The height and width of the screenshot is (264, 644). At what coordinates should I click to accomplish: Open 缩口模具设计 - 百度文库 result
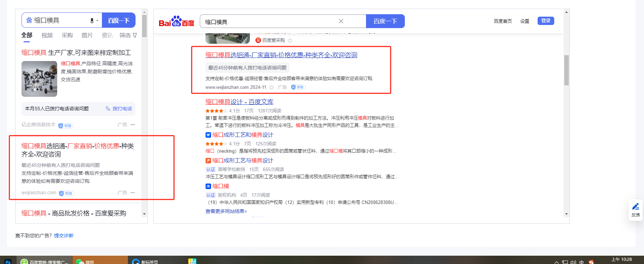[x=240, y=102]
